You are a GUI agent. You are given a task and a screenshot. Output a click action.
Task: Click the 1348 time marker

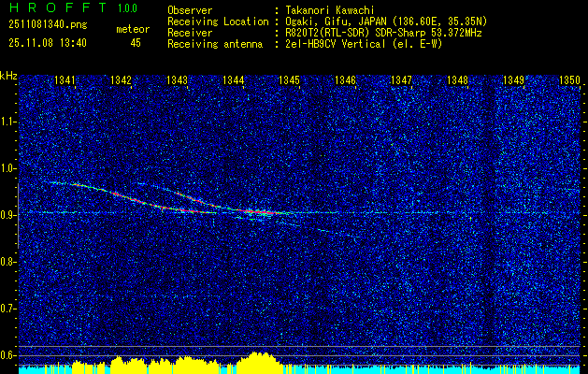(457, 80)
